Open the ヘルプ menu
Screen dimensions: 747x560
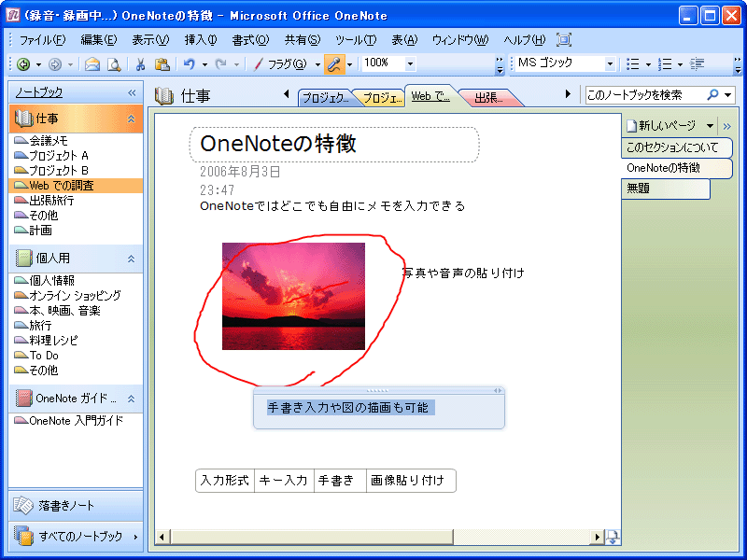tap(524, 40)
